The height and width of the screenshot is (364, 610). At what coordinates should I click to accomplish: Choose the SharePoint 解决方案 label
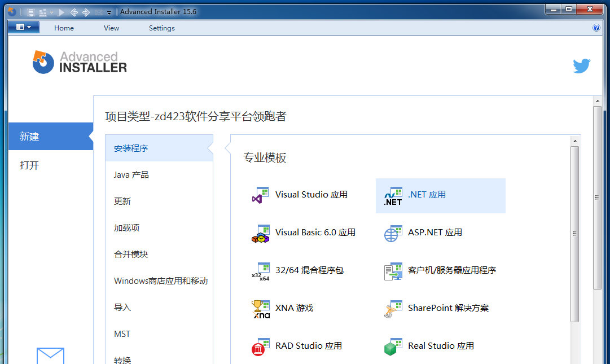point(448,308)
